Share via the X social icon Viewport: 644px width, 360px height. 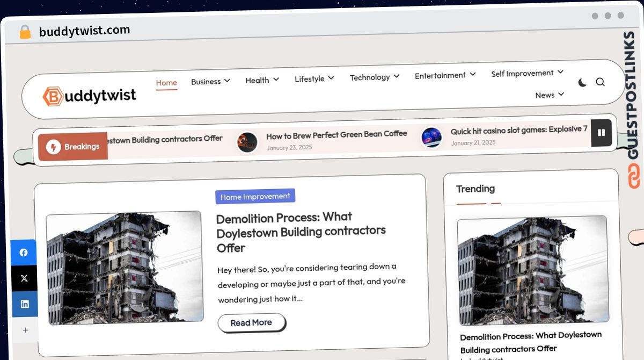[x=24, y=278]
